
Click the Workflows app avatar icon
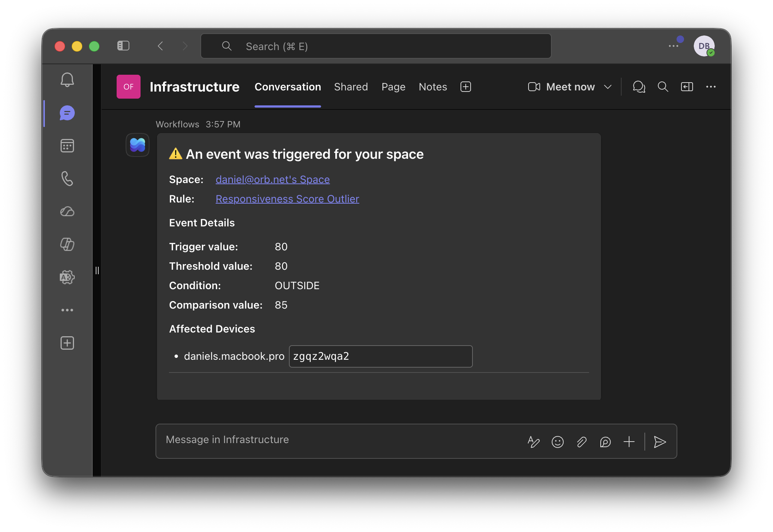point(138,145)
